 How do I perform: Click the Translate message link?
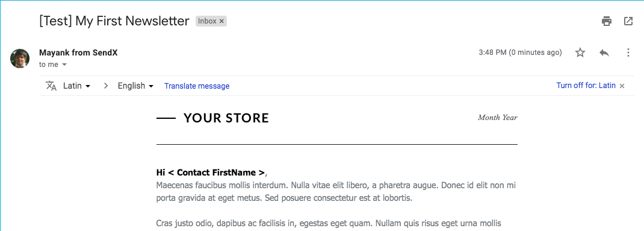[x=197, y=86]
